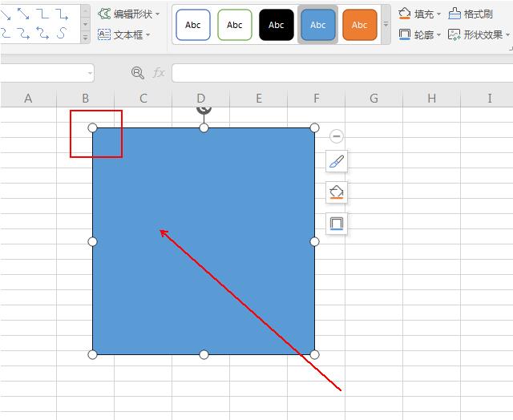
Task: Apply blue fill Abc style
Action: pyautogui.click(x=318, y=25)
